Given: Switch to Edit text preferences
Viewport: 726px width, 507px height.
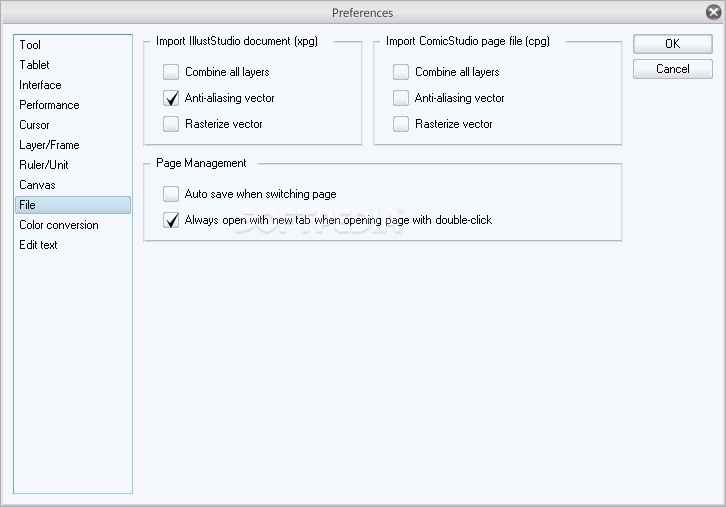Looking at the screenshot, I should (39, 245).
